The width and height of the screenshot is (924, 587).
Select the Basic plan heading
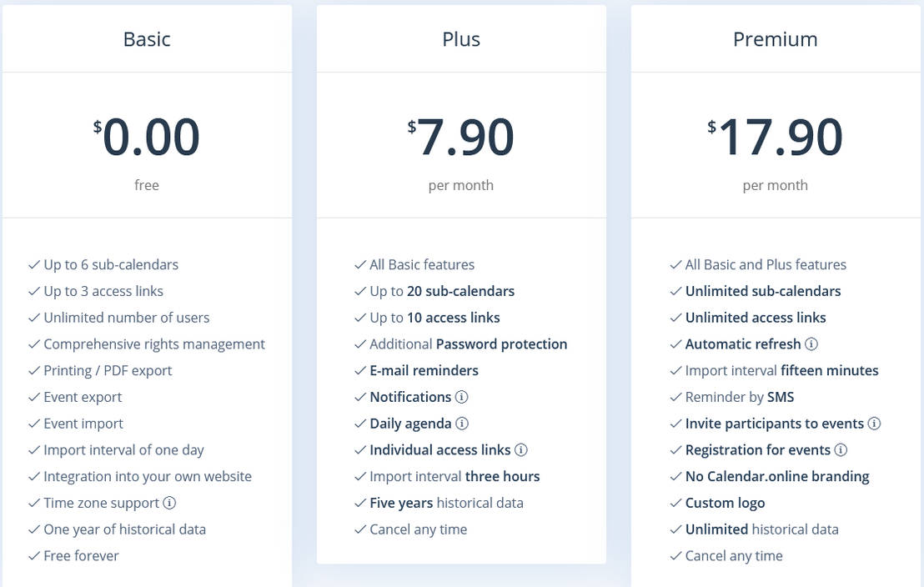pos(147,39)
